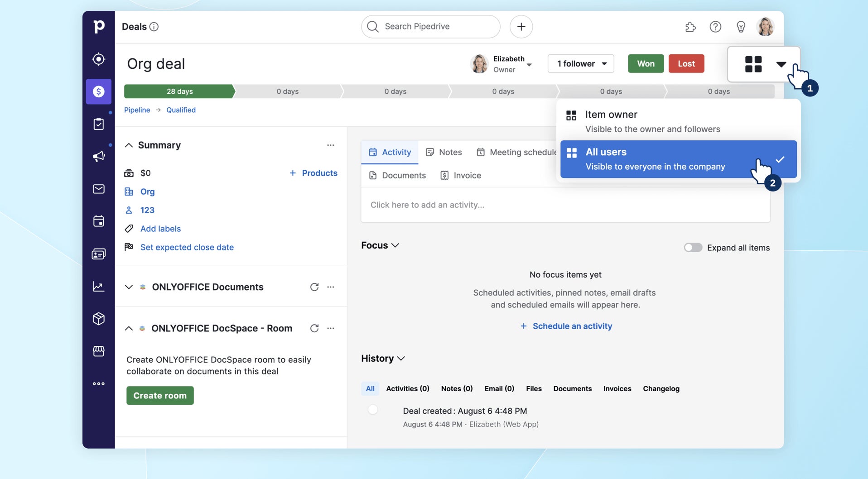Collapse the Summary section
Image resolution: width=868 pixels, height=479 pixels.
[129, 145]
